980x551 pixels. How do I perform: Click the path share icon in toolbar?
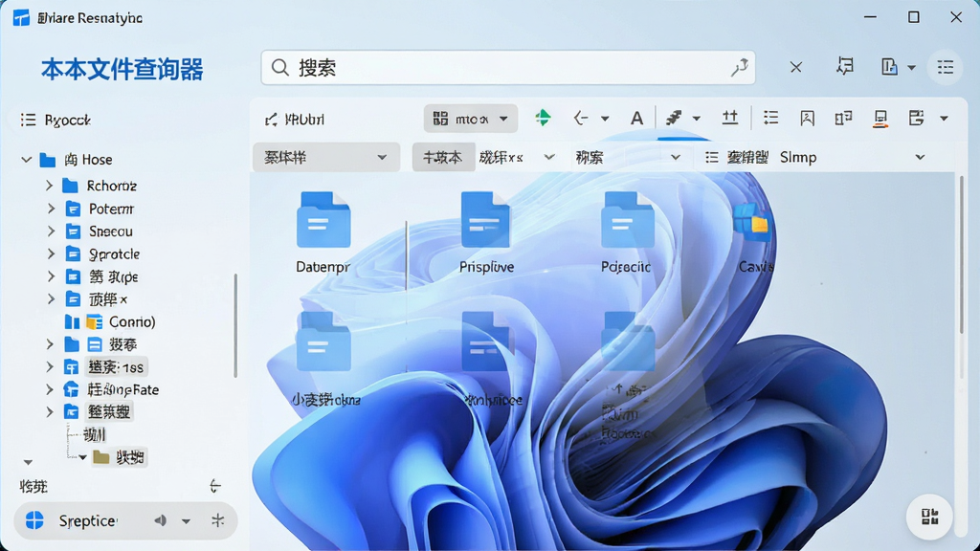tap(271, 120)
